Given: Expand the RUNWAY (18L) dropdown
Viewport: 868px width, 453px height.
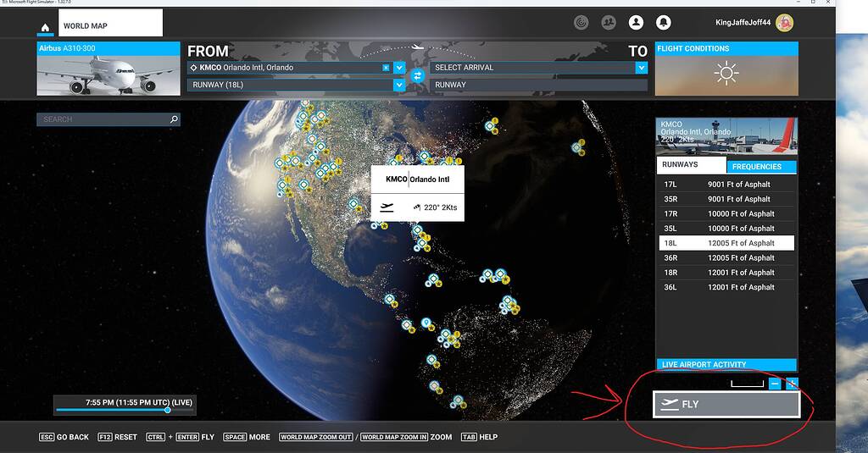Looking at the screenshot, I should pos(399,85).
